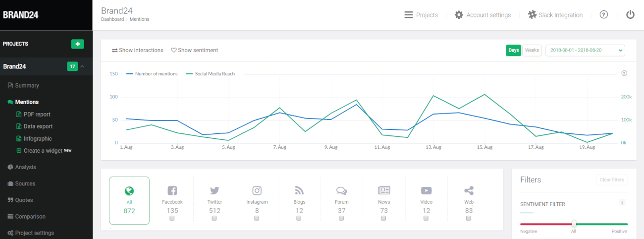Viewport: 644px width, 239px height.
Task: Click the hamburger Projects icon
Action: pos(409,15)
